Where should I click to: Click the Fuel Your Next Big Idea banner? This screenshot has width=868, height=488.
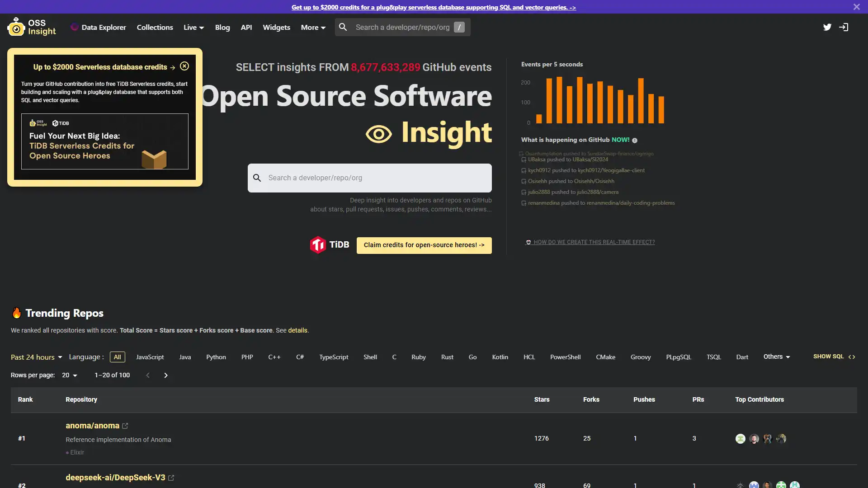[x=105, y=141]
